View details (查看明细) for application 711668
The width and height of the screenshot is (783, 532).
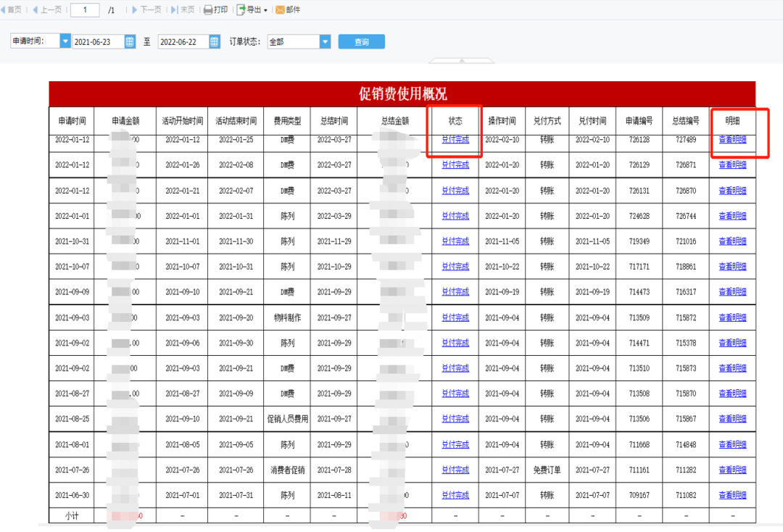click(732, 445)
